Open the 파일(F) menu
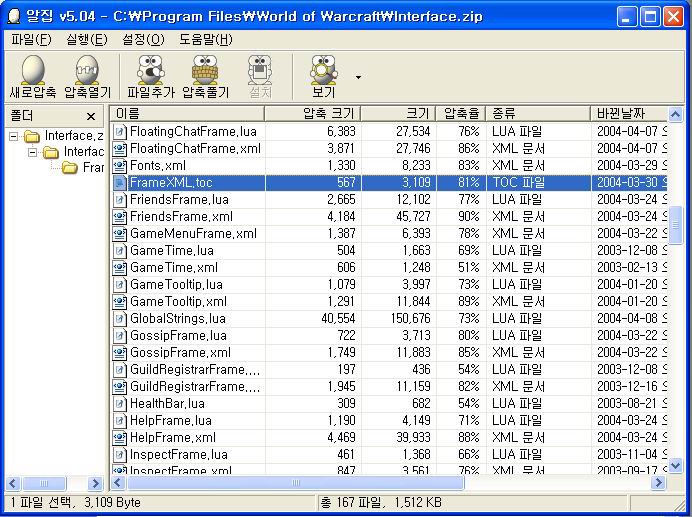 click(x=31, y=39)
